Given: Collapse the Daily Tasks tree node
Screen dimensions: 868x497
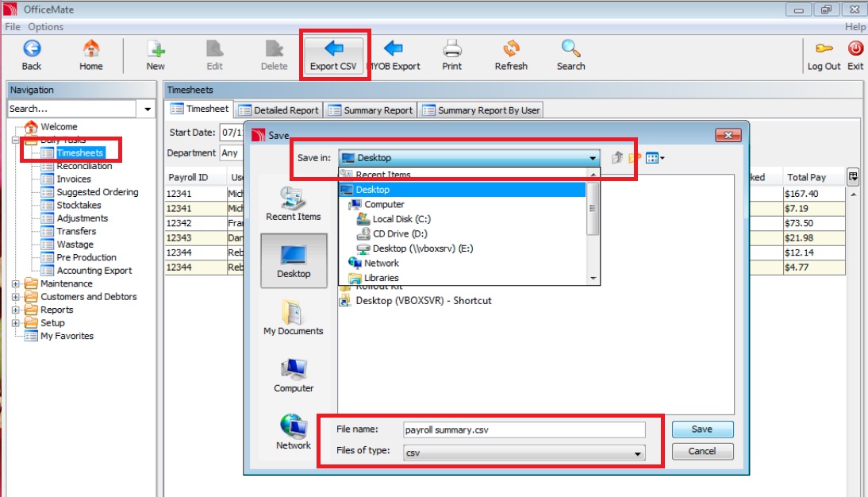Looking at the screenshot, I should [x=16, y=140].
